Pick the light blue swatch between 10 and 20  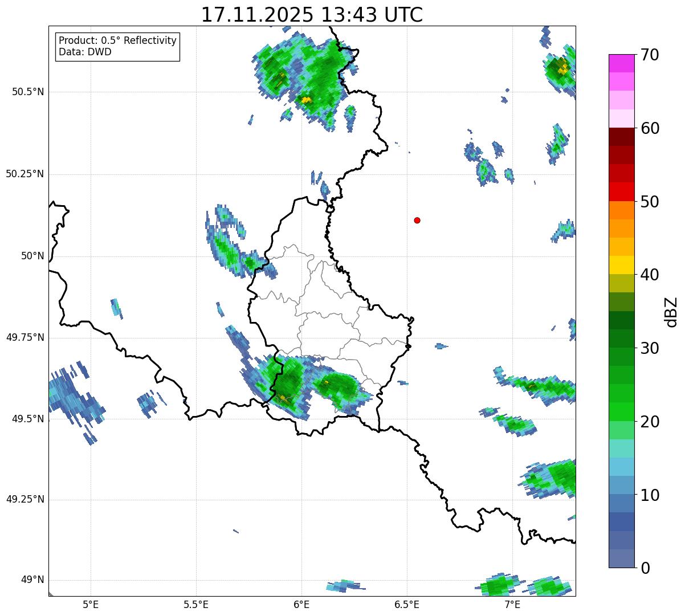tap(621, 467)
